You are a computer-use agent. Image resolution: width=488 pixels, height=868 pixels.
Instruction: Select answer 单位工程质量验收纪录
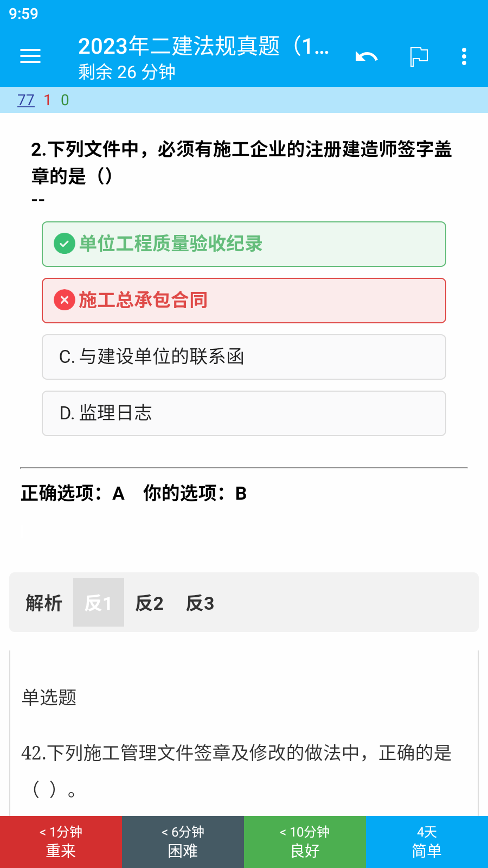tap(244, 244)
